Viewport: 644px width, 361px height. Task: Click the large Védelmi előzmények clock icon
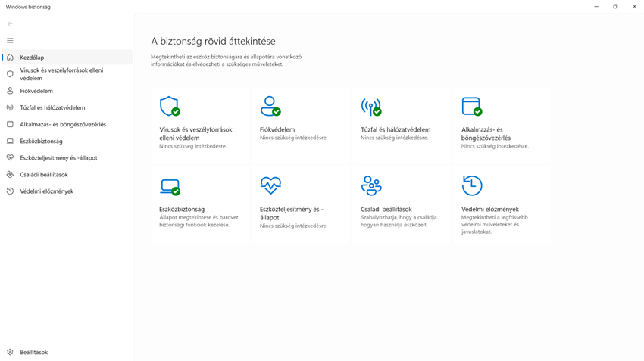pyautogui.click(x=472, y=185)
